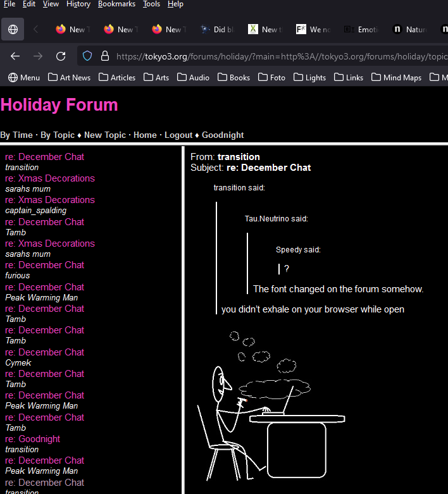Open the tracking protection shield icon
This screenshot has width=448, height=494.
pos(87,56)
